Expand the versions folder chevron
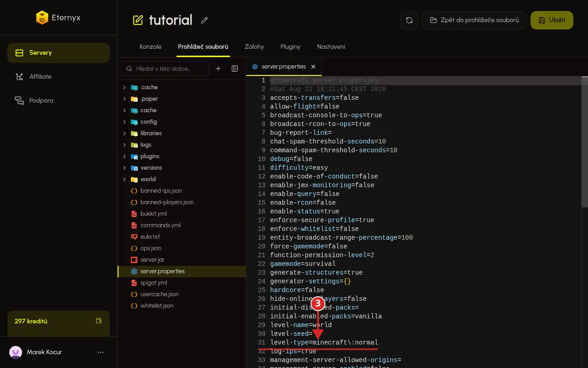Image resolution: width=588 pixels, height=368 pixels. (x=124, y=168)
